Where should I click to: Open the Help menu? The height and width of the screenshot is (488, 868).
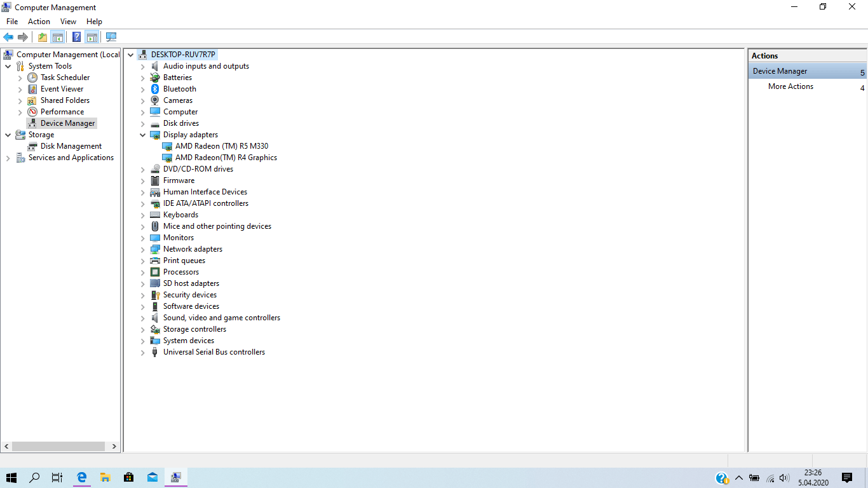(94, 22)
